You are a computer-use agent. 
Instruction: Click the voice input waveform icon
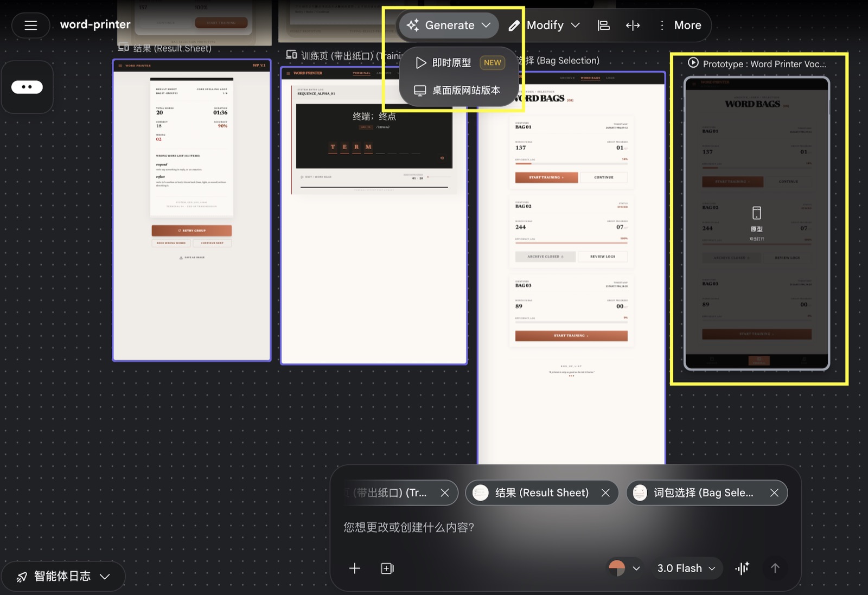point(742,568)
